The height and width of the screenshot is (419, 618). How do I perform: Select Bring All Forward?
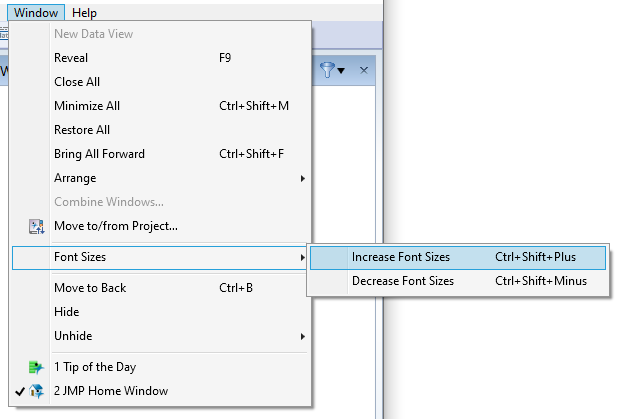[99, 154]
